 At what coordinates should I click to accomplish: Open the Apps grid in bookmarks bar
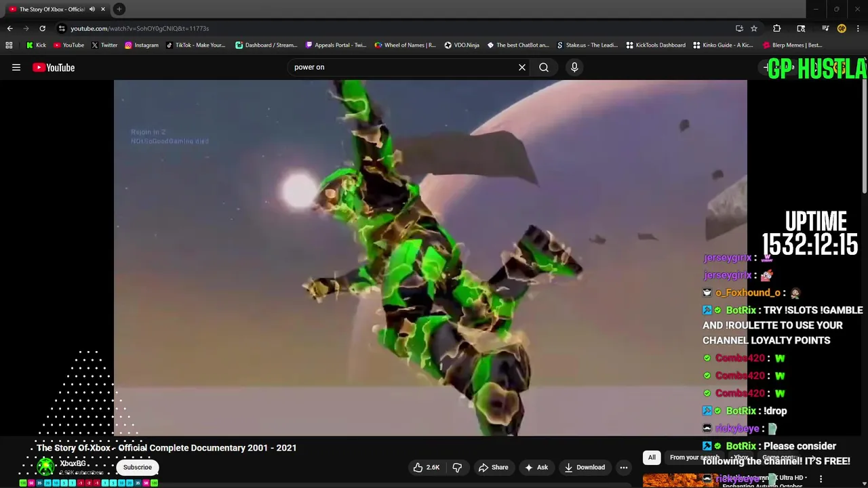[x=9, y=45]
